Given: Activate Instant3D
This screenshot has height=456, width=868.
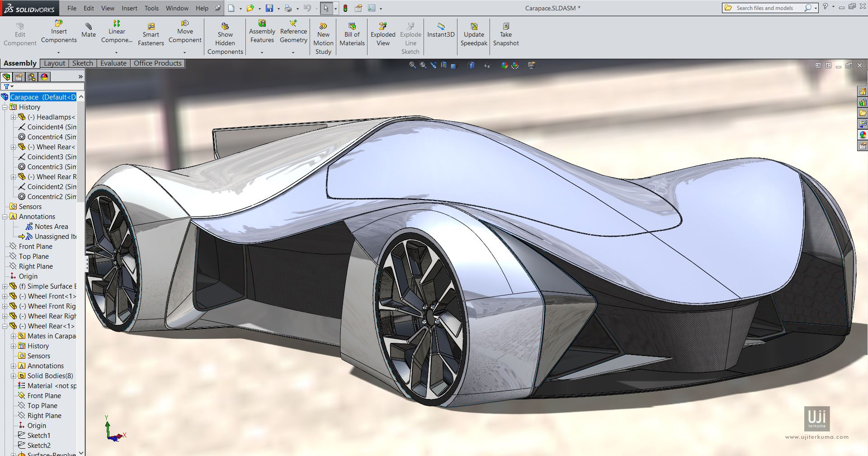Looking at the screenshot, I should 440,32.
